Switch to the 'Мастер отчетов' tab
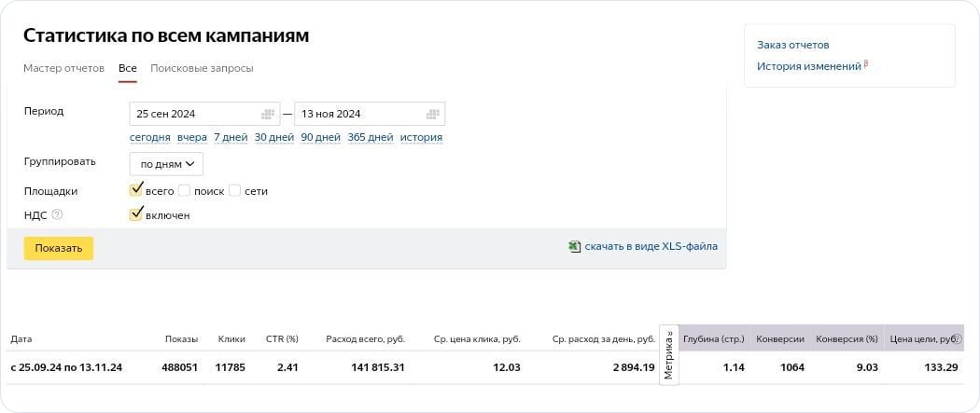 [x=63, y=68]
